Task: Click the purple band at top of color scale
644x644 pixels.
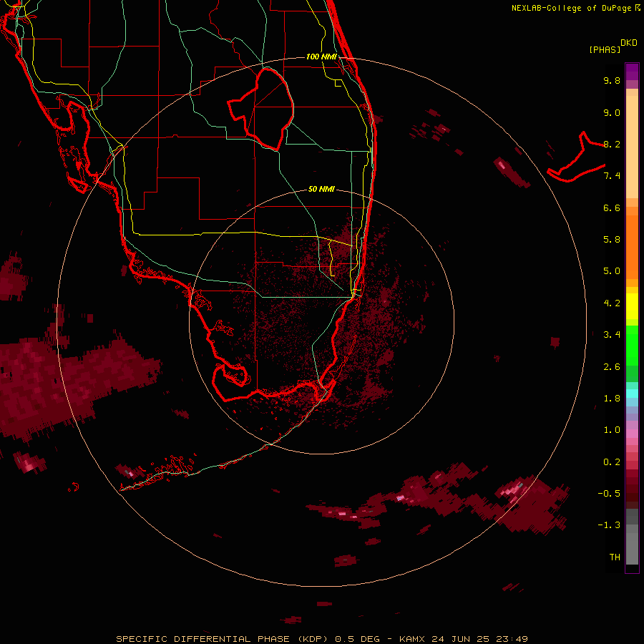Action: (632, 72)
